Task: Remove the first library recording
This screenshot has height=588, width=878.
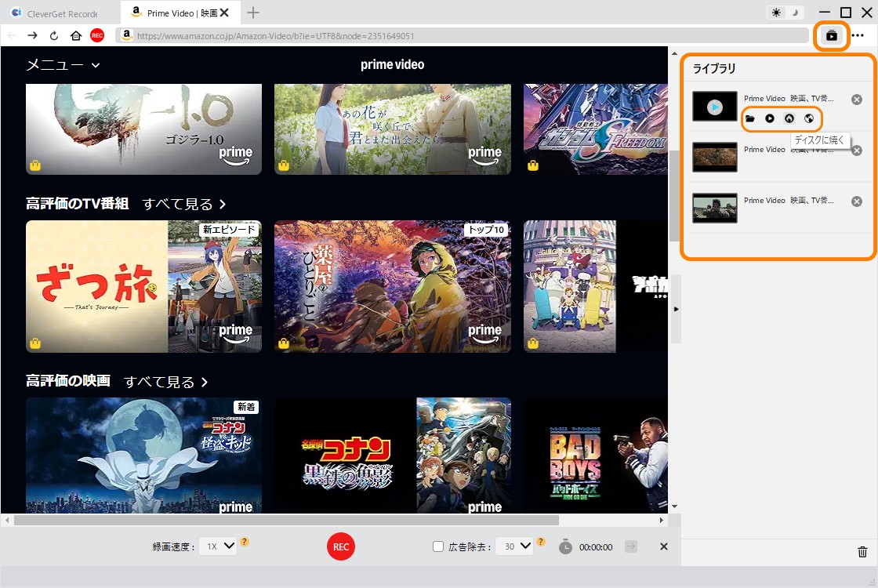Action: (857, 100)
